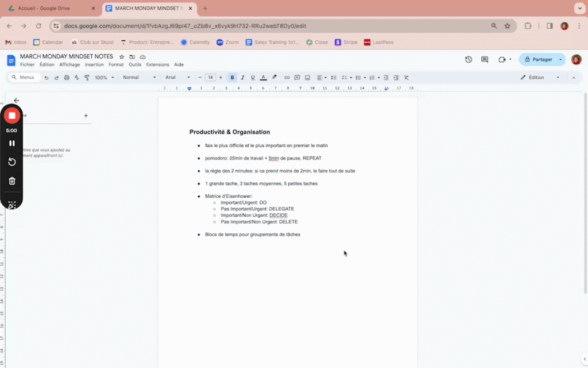
Task: Open the zoom 100% dropdown
Action: point(102,77)
